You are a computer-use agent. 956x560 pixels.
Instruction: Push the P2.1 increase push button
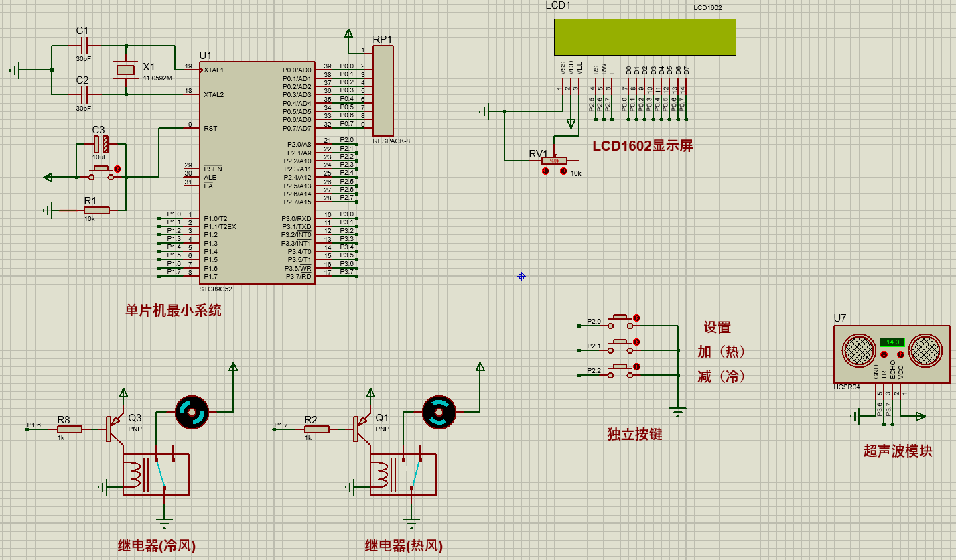pos(620,346)
